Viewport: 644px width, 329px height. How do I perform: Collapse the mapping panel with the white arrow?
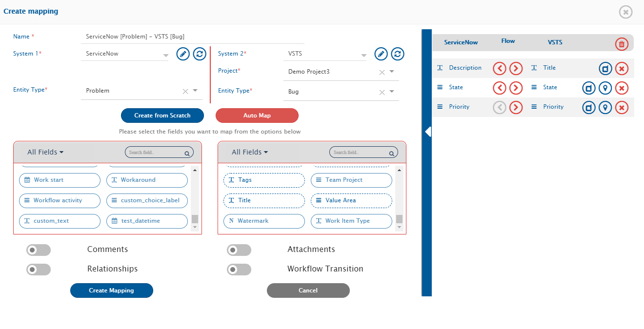coord(427,132)
